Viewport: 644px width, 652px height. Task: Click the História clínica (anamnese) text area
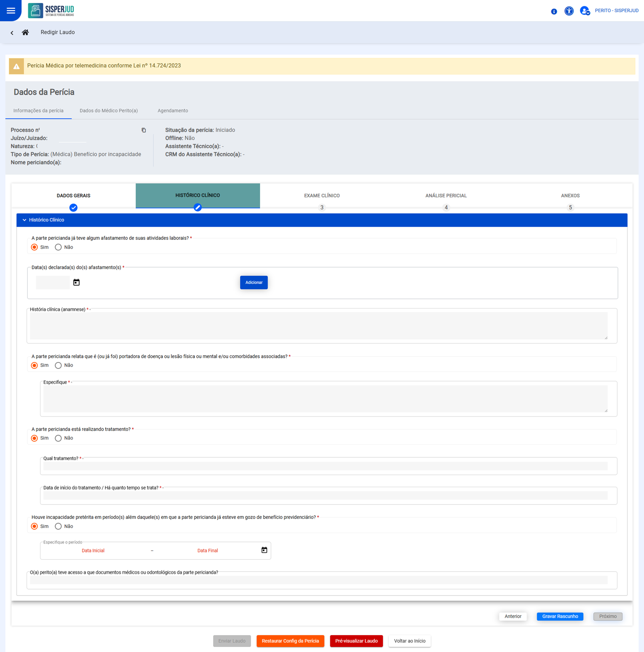pos(318,326)
